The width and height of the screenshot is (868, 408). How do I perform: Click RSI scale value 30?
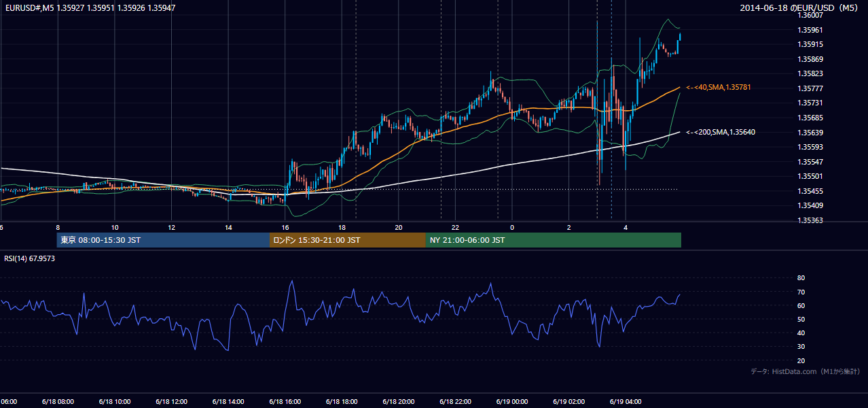pos(801,346)
